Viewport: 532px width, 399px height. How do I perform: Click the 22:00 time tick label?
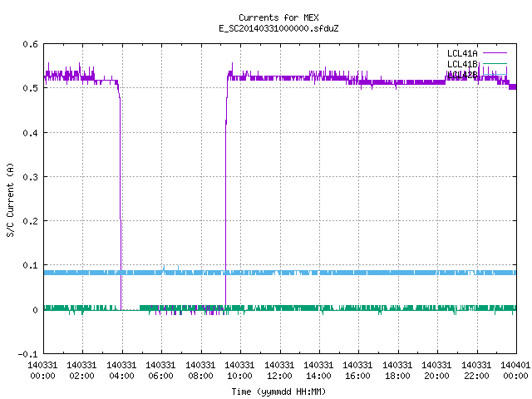(476, 376)
